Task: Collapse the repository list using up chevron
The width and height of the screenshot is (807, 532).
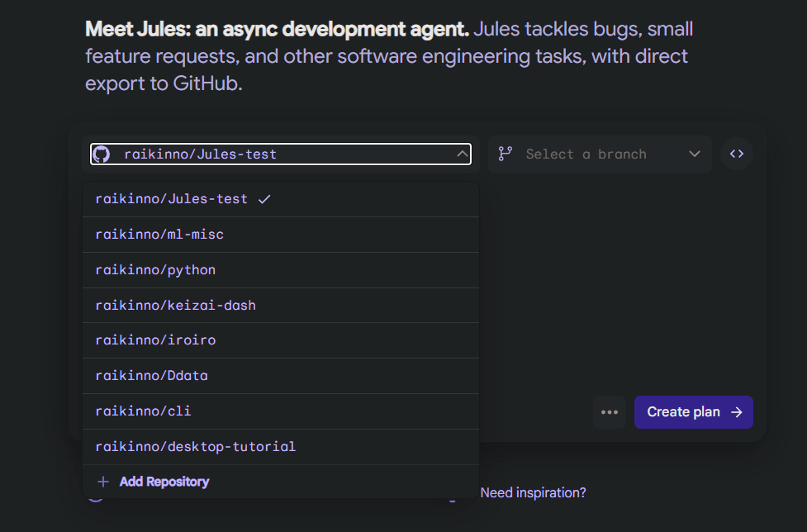Action: (x=461, y=154)
